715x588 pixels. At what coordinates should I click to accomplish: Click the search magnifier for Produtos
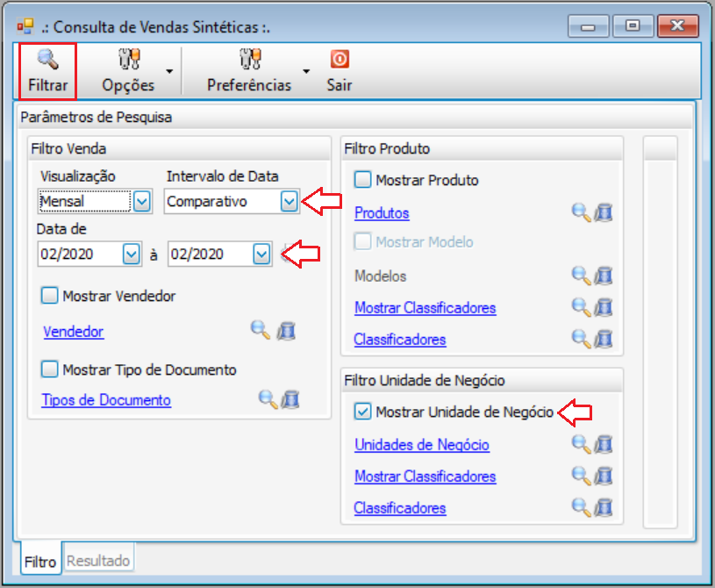point(582,212)
